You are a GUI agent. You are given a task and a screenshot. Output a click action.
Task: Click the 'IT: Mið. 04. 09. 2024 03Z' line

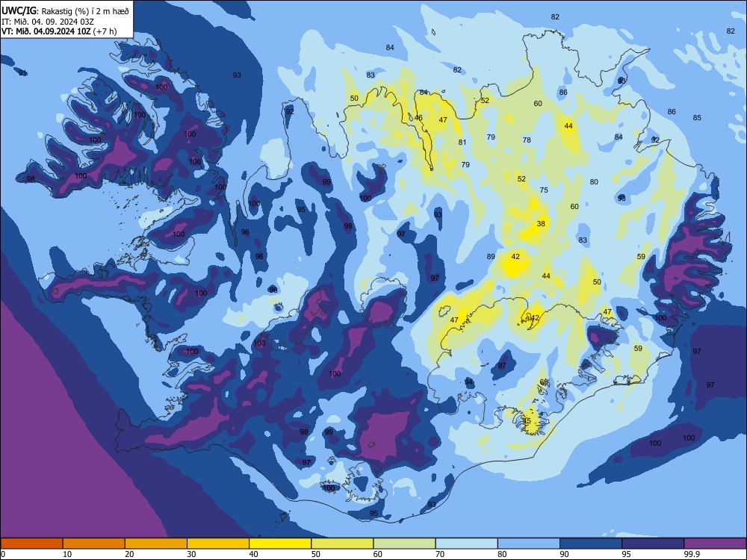click(x=48, y=22)
